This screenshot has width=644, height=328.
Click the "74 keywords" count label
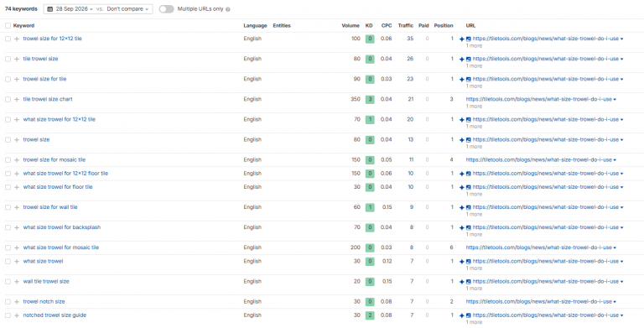[x=21, y=9]
